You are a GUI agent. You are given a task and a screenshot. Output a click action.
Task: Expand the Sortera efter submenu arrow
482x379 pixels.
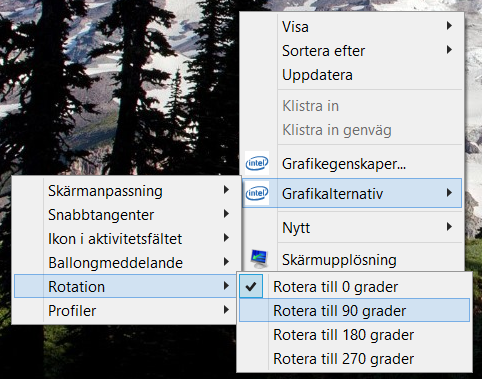click(449, 50)
